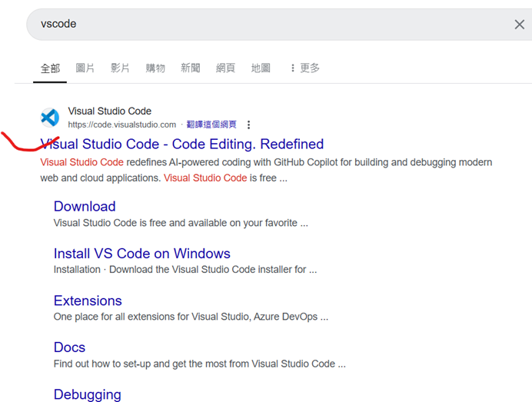Open the Download sitelink
Viewport: 532px width, 402px height.
pos(85,206)
